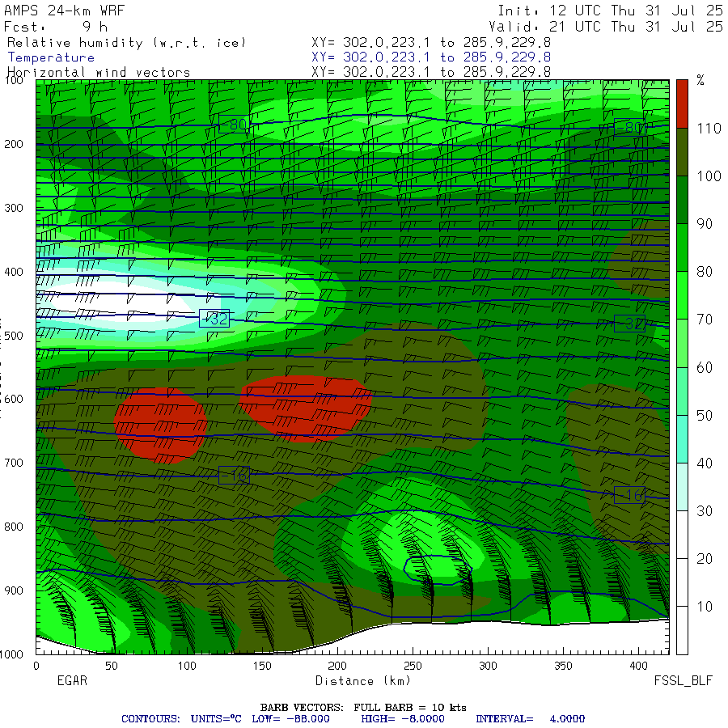Click the right "-32" temperature contour label
Image resolution: width=728 pixels, height=728 pixels.
pos(629,324)
